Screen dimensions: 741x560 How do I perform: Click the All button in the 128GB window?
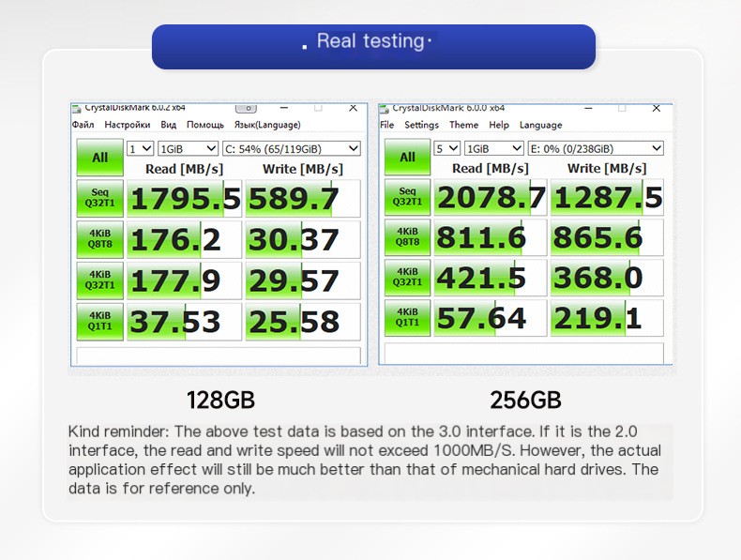tap(99, 158)
